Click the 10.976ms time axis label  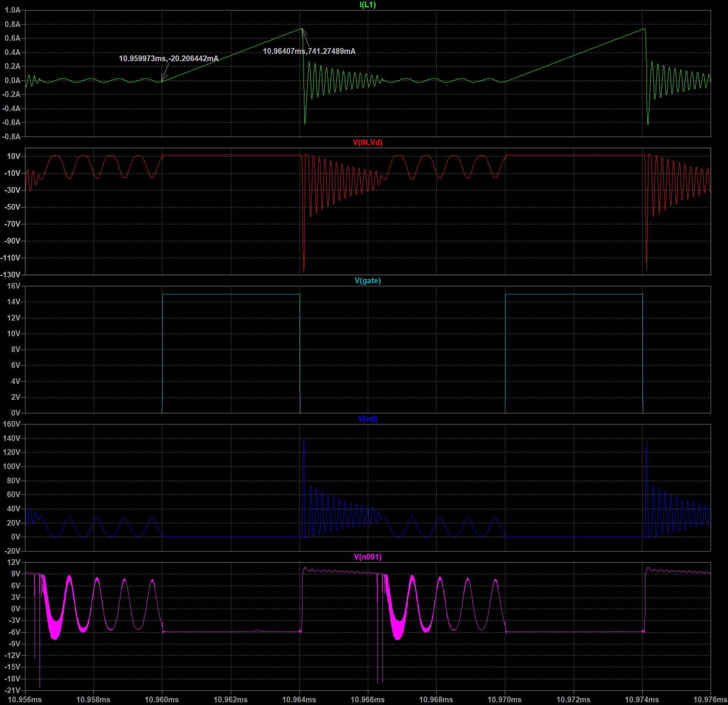[x=710, y=699]
